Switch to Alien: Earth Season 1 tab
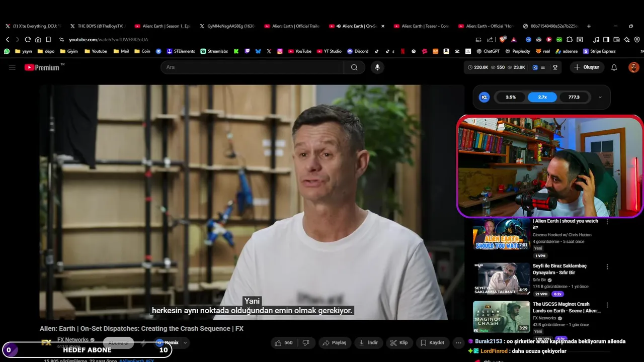This screenshot has height=362, width=644. [x=162, y=26]
